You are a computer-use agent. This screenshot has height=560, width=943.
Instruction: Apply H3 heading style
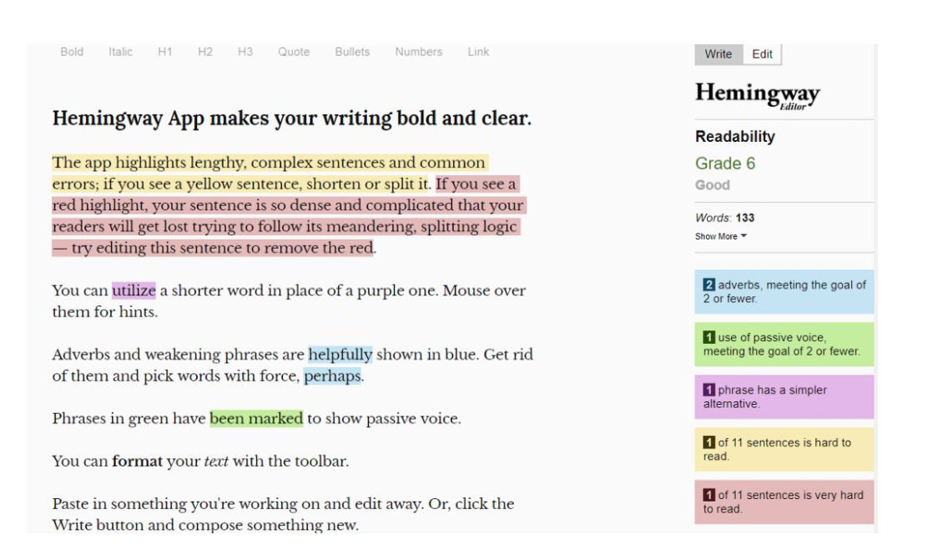point(245,52)
